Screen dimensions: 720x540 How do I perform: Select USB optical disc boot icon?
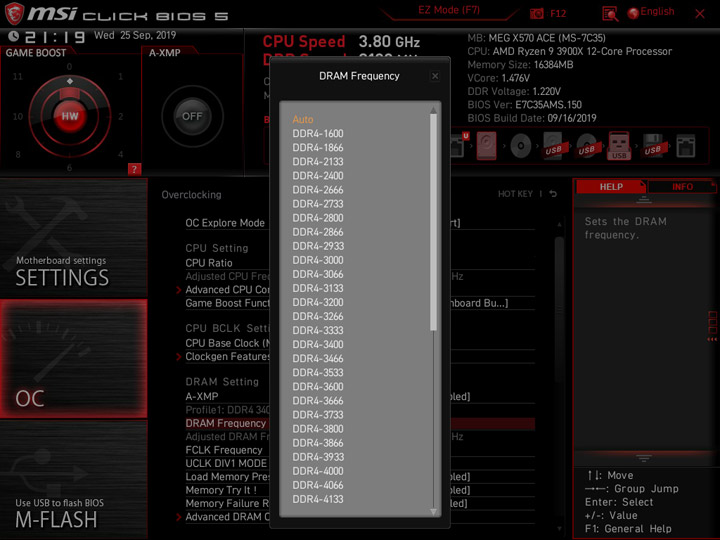pos(588,146)
